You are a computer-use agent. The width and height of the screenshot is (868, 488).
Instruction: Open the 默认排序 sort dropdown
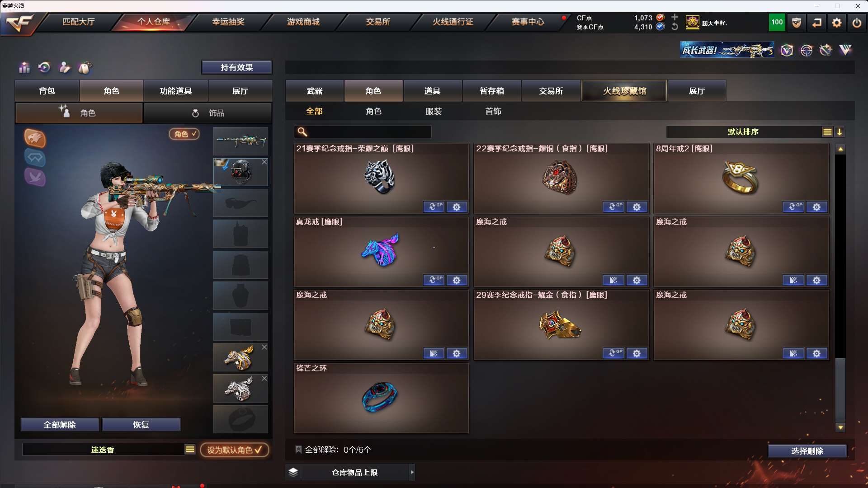coord(827,132)
